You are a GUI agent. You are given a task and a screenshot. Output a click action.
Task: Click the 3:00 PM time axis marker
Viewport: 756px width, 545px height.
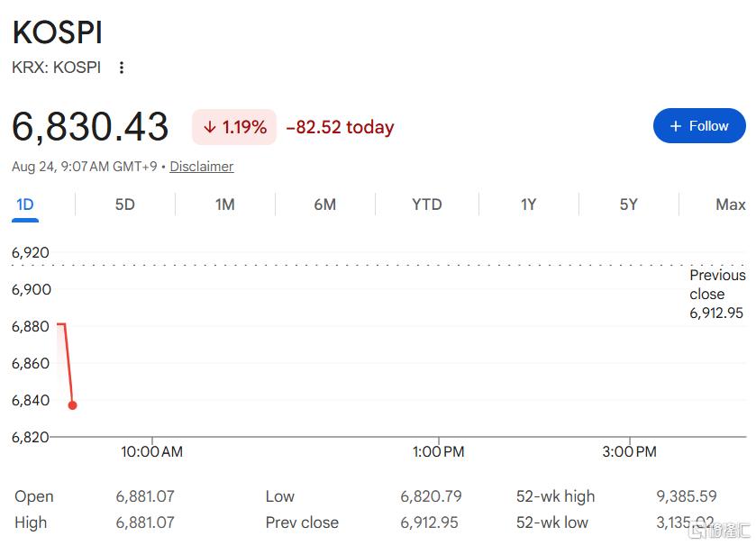pos(629,452)
